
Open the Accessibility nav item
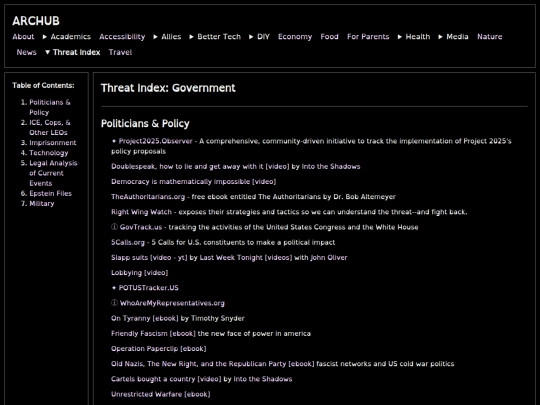click(122, 37)
